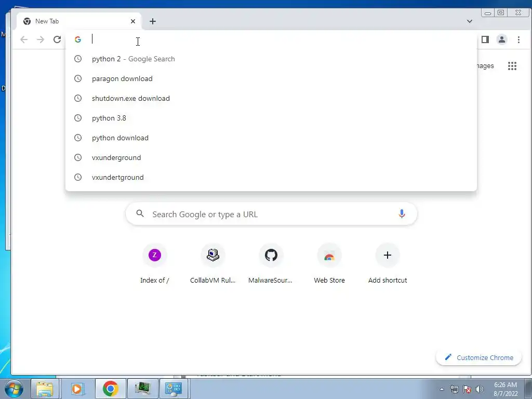Choose the python 2 Google Search suggestion
Screen dimensions: 532x399
pyautogui.click(x=271, y=59)
